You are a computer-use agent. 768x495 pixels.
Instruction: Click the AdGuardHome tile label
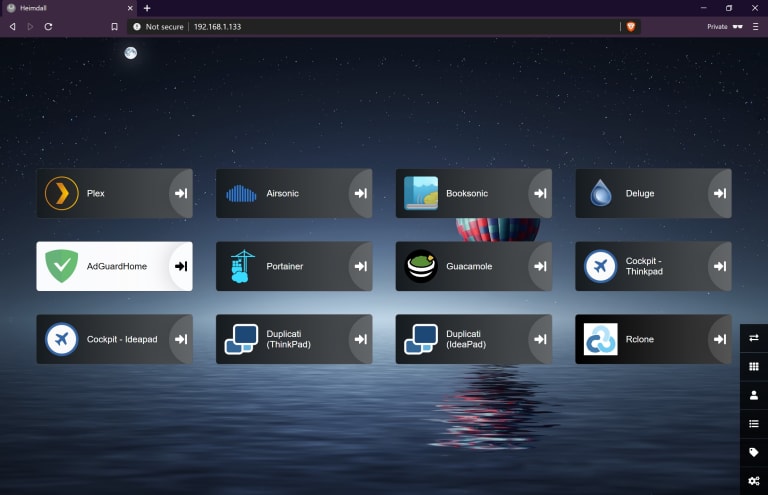click(117, 266)
